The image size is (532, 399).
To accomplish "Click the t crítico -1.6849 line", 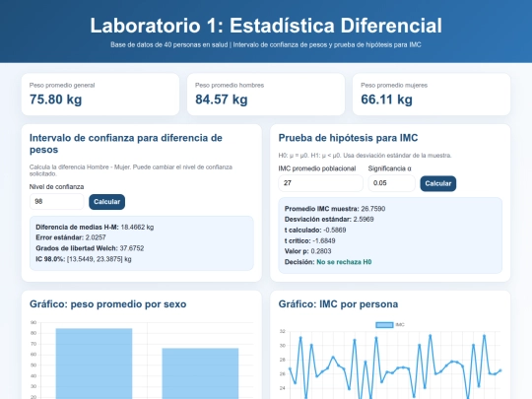I will pyautogui.click(x=309, y=241).
